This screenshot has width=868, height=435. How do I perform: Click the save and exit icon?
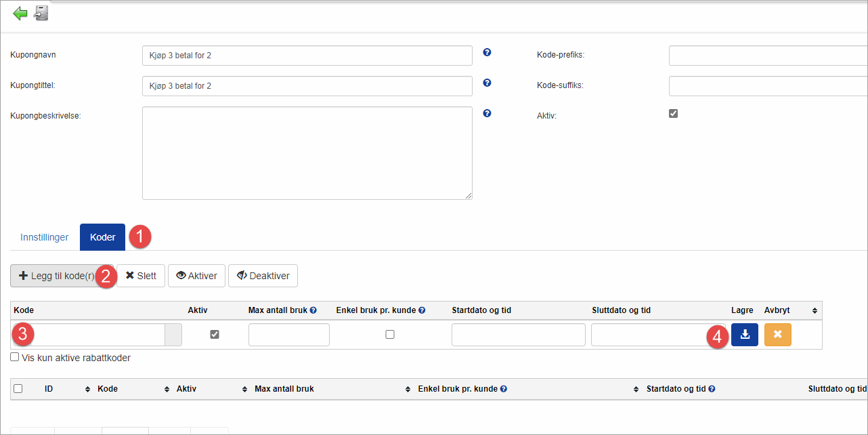41,13
